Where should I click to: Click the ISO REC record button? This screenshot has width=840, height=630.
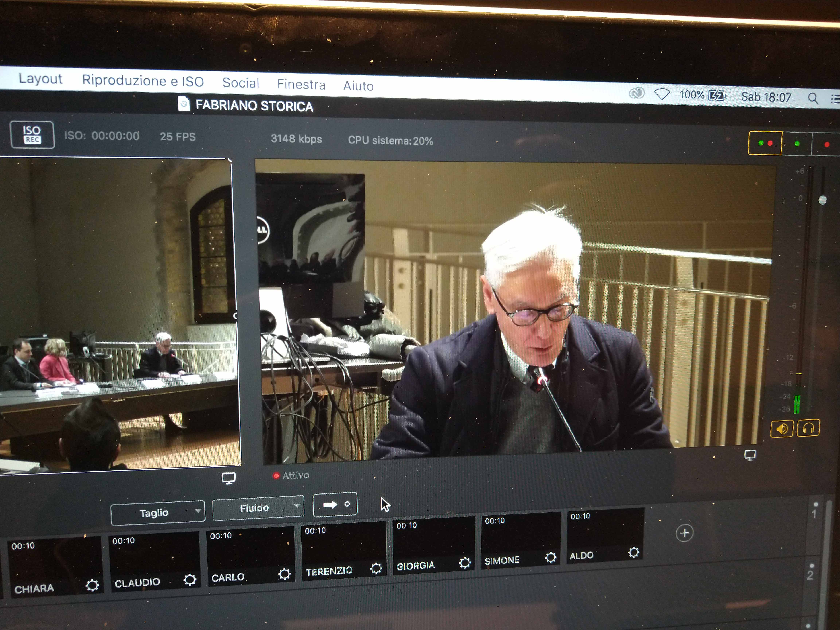(x=32, y=135)
